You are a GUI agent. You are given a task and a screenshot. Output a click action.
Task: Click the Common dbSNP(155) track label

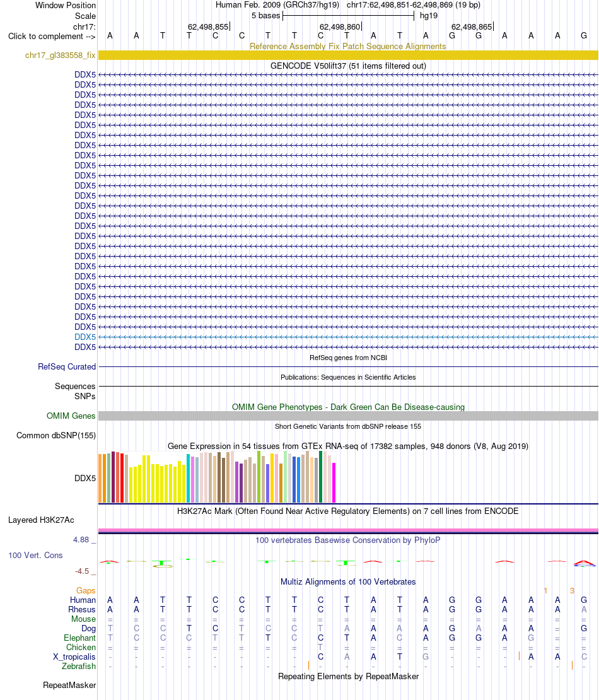[56, 435]
